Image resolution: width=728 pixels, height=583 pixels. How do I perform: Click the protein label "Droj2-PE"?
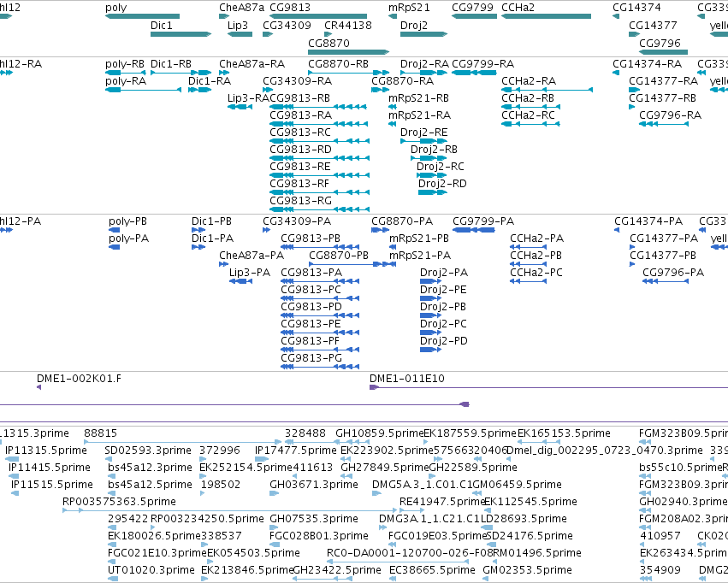(443, 290)
